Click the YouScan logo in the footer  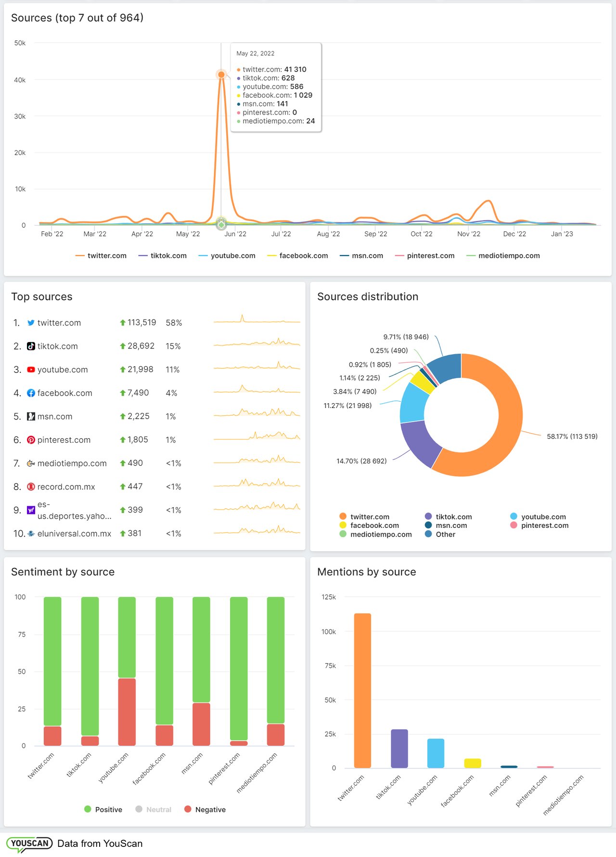point(29,844)
